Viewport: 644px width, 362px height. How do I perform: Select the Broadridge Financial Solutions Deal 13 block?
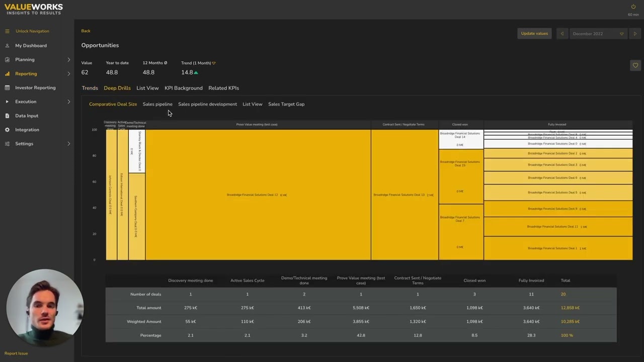(405, 195)
